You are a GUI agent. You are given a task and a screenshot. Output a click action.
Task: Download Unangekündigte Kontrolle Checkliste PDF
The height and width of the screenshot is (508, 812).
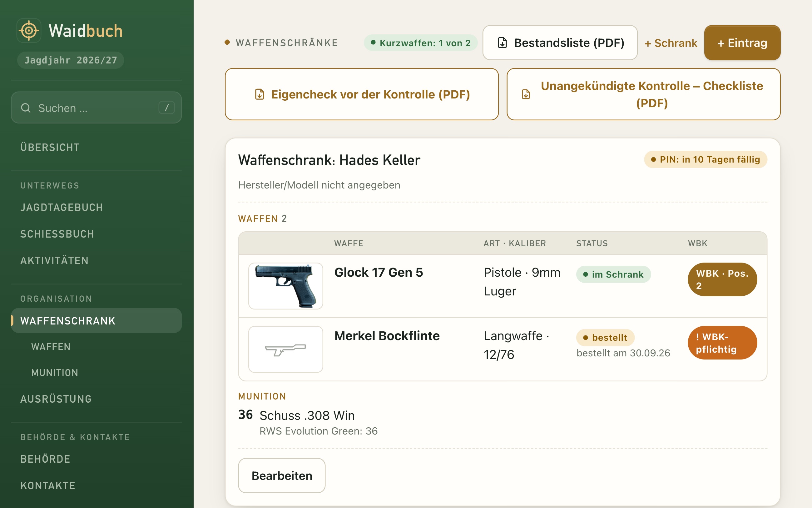[x=644, y=94]
